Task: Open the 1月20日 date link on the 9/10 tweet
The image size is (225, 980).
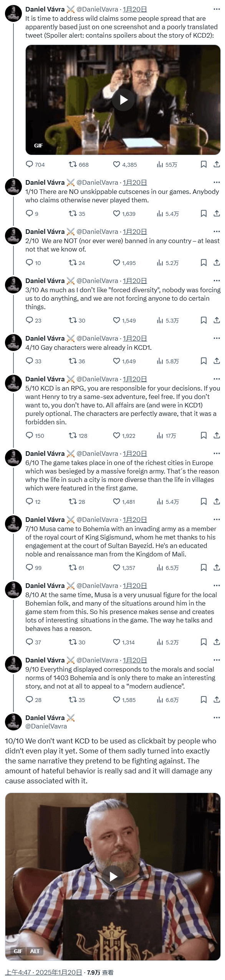Action: 135,660
